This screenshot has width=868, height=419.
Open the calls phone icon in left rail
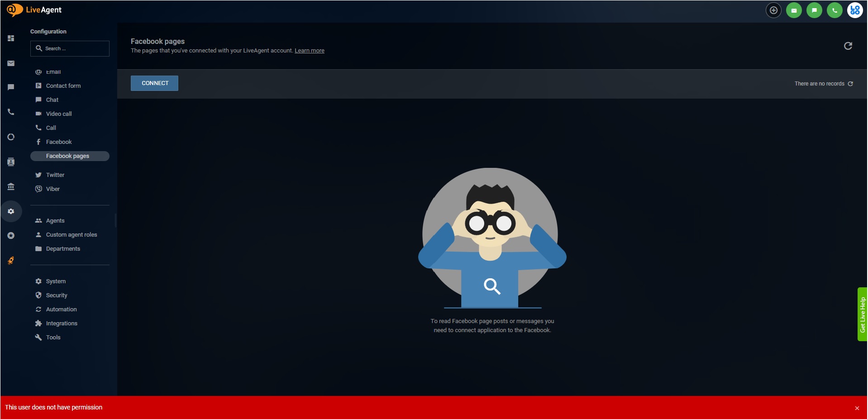[x=11, y=112]
